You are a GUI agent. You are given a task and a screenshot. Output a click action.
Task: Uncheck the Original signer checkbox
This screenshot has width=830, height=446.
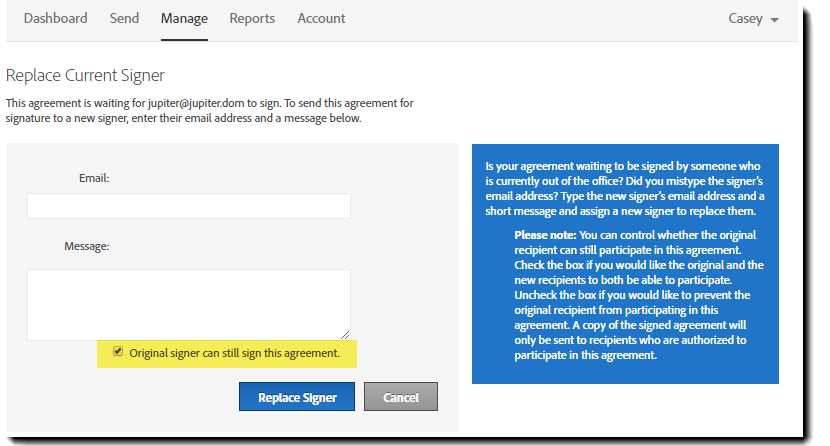118,352
